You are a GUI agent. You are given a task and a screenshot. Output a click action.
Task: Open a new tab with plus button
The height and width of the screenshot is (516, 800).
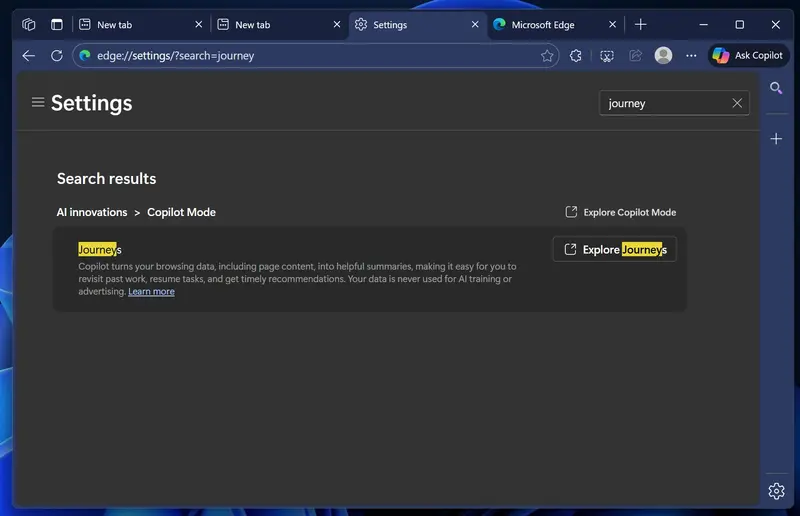(641, 25)
